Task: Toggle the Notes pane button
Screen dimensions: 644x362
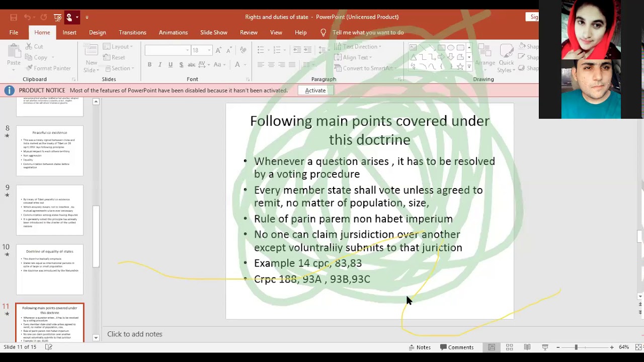Action: [420, 347]
